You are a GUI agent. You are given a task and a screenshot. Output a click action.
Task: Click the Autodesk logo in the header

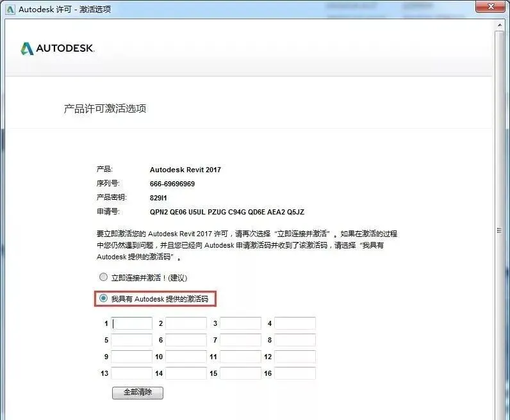57,49
